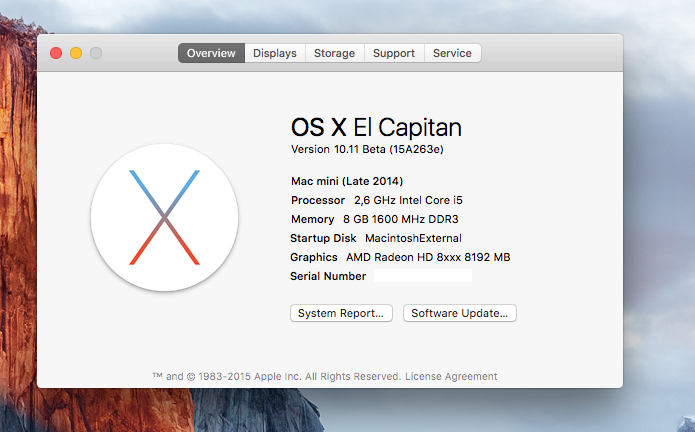
Task: Click the Graphics AMD Radeon line
Action: [x=400, y=257]
